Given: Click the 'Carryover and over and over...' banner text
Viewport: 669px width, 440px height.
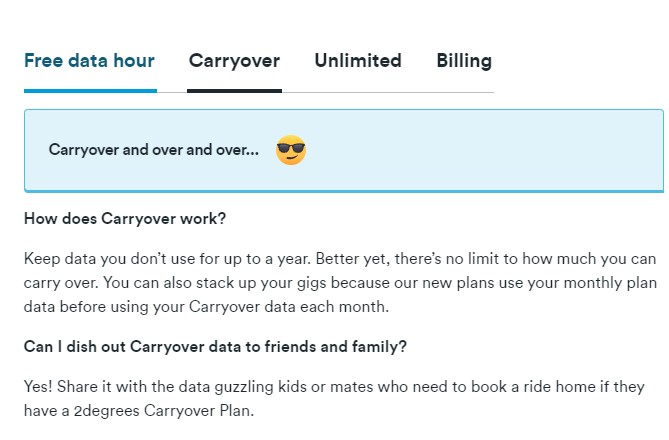Looking at the screenshot, I should (x=154, y=150).
